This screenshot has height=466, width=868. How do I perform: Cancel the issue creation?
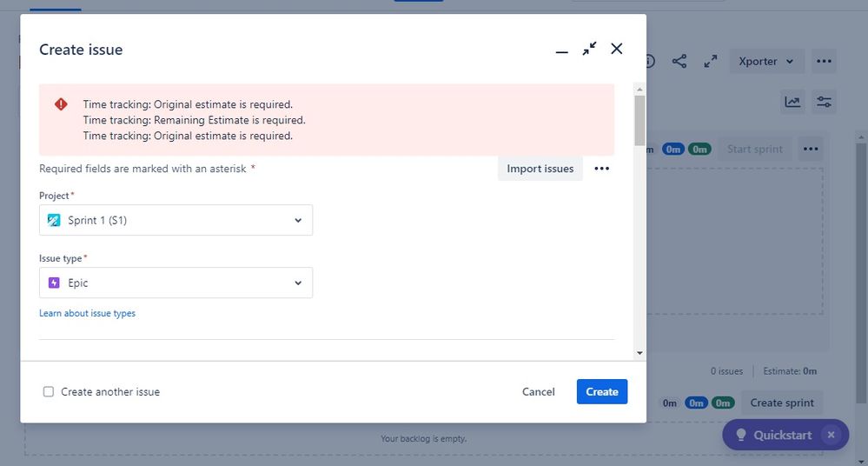tap(538, 392)
